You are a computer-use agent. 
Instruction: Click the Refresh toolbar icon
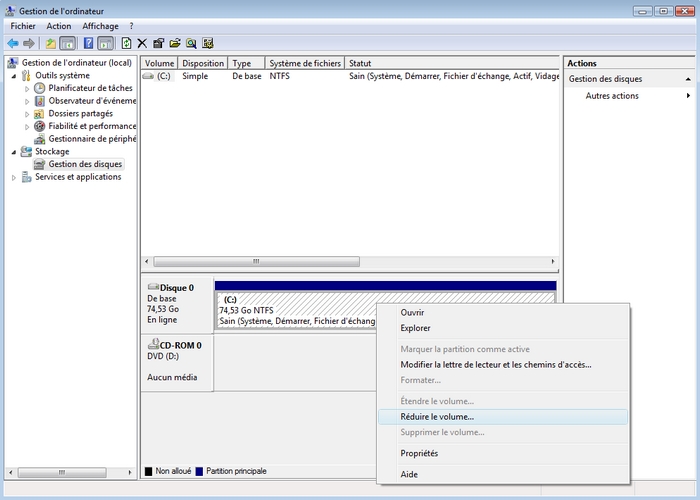pos(126,44)
